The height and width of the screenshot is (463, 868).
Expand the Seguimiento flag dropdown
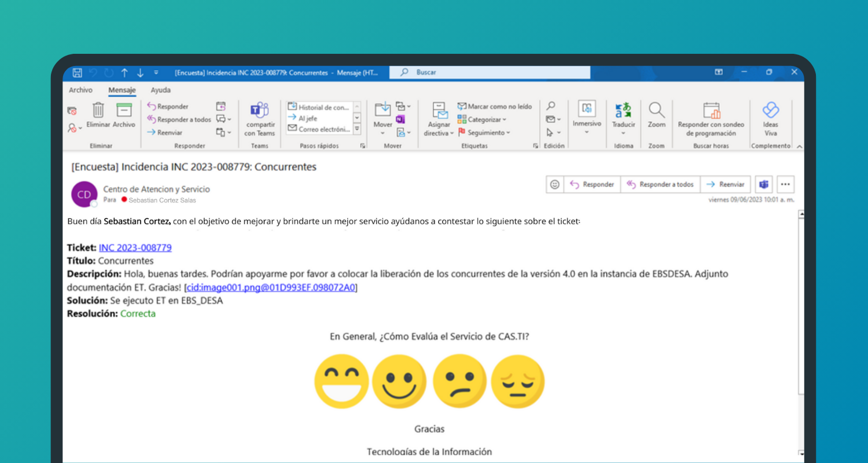[x=484, y=133]
